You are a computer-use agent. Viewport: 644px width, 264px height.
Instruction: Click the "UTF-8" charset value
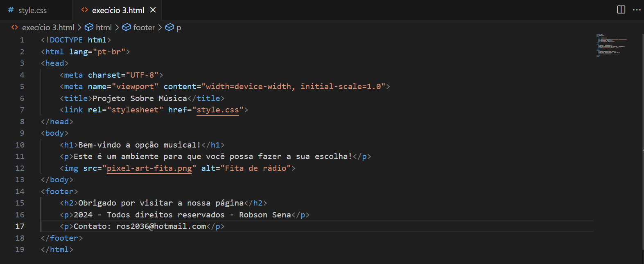point(142,75)
